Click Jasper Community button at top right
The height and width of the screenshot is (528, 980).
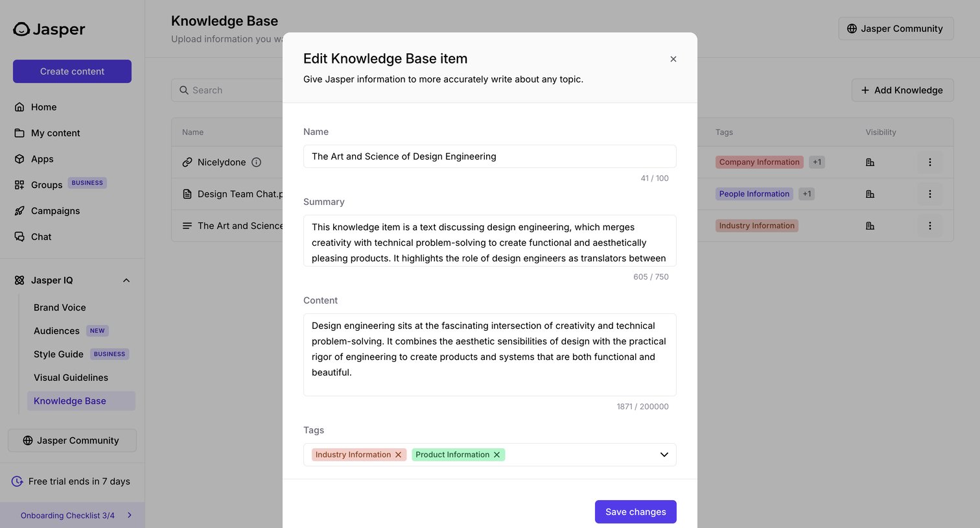[x=896, y=29]
